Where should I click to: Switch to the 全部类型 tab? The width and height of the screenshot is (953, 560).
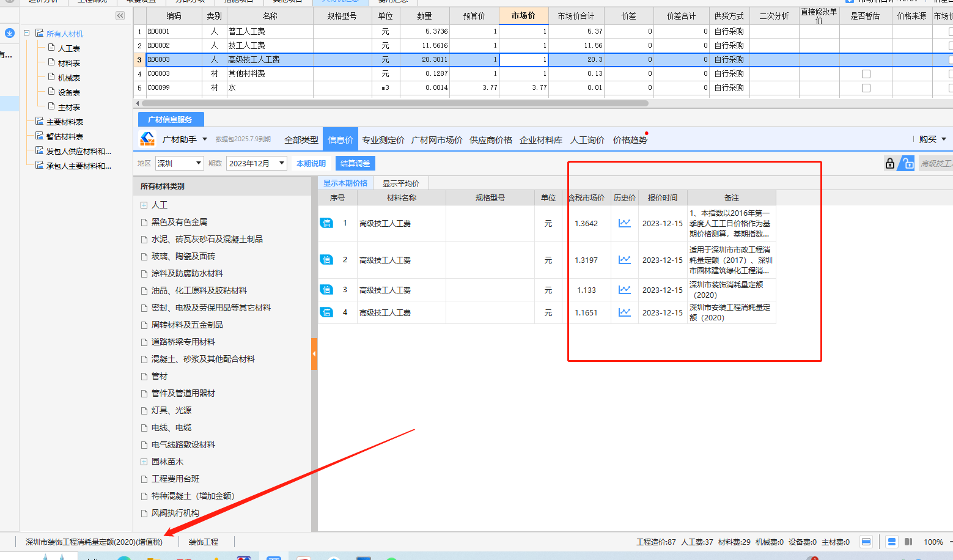click(301, 140)
